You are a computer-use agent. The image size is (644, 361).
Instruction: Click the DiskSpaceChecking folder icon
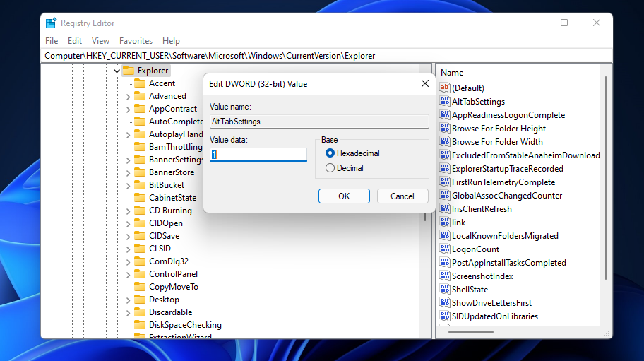pyautogui.click(x=140, y=325)
